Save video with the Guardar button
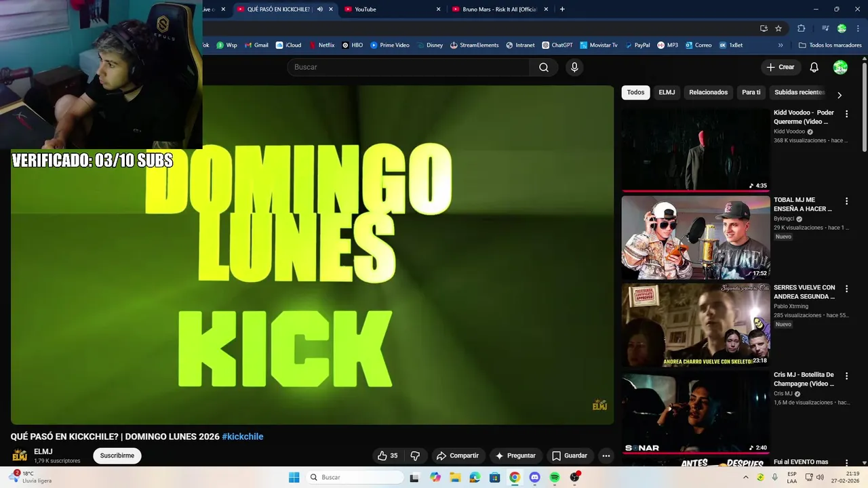The width and height of the screenshot is (868, 488). (570, 455)
